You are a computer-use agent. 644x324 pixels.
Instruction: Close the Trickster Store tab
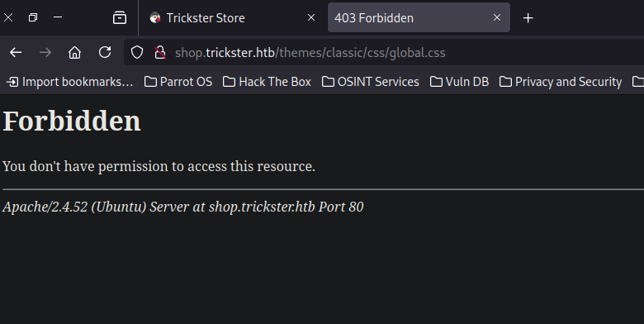tap(311, 17)
